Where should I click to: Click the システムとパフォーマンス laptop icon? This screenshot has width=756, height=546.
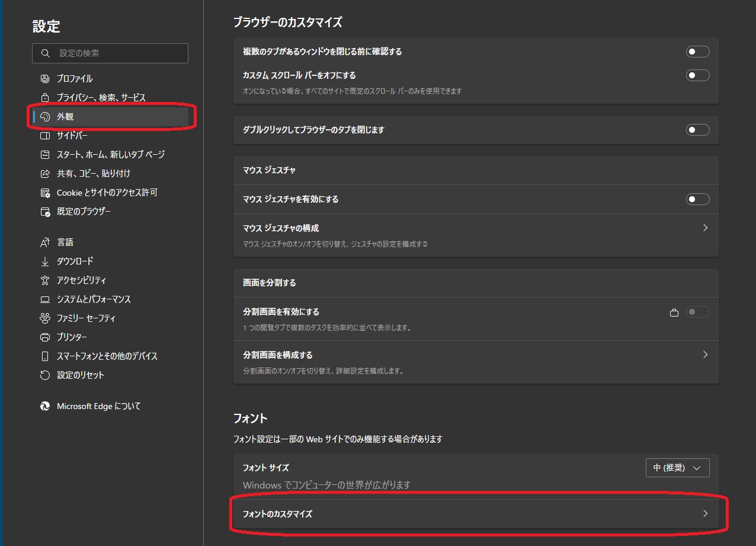point(45,299)
